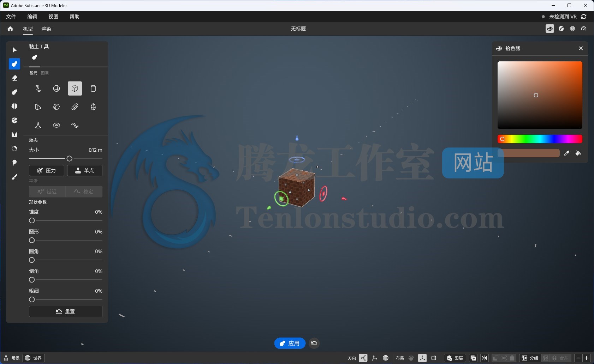
Task: Open the 视图 menu
Action: click(53, 17)
